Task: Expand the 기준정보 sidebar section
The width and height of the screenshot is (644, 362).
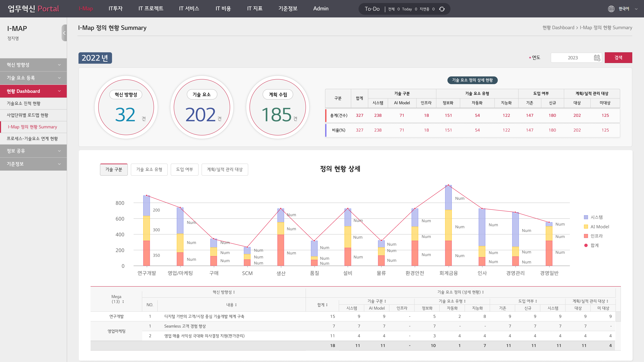Action: coord(33,164)
